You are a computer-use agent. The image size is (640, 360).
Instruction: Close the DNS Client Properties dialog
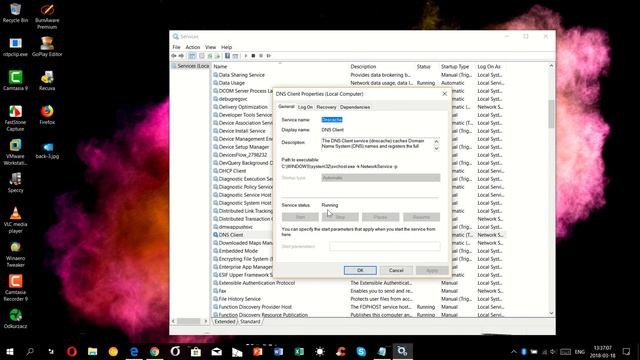(444, 94)
